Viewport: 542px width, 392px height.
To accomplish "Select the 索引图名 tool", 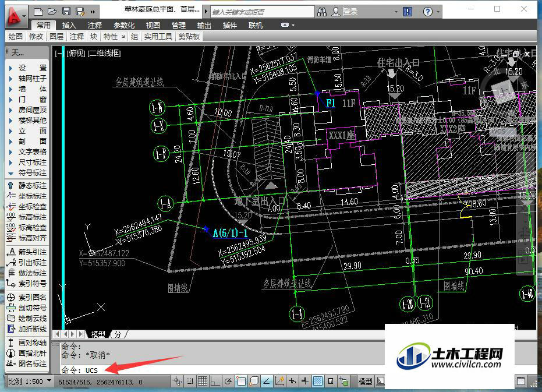I will (x=27, y=298).
